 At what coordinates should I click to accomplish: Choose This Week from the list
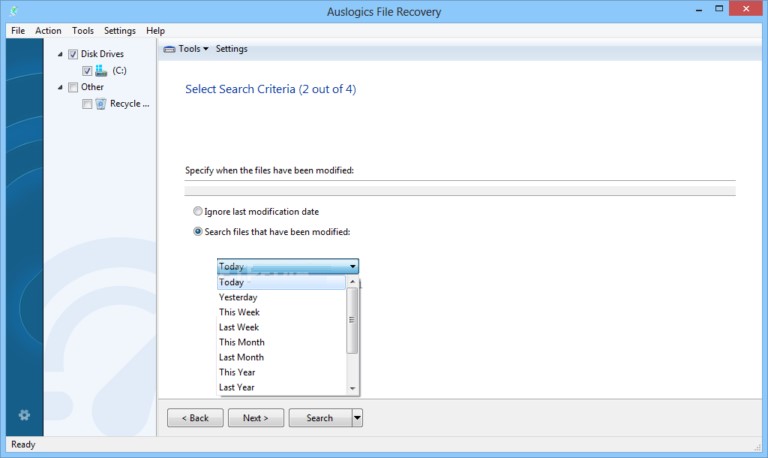pos(281,312)
